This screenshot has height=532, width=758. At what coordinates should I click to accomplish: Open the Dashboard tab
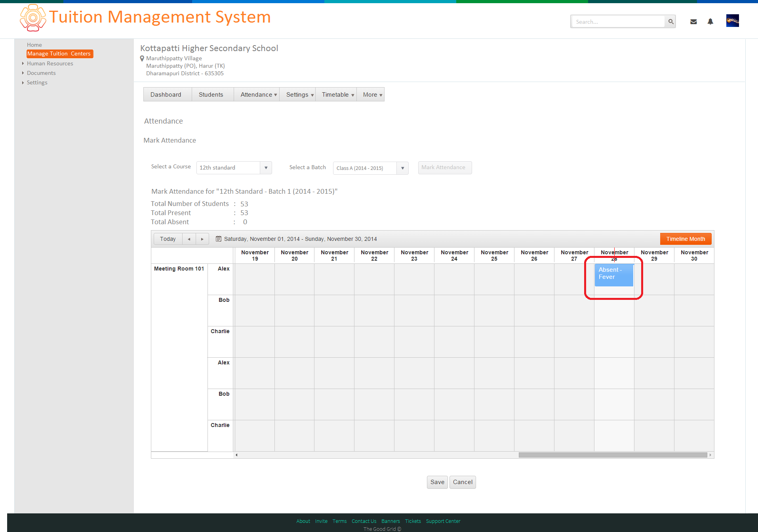[x=168, y=94]
